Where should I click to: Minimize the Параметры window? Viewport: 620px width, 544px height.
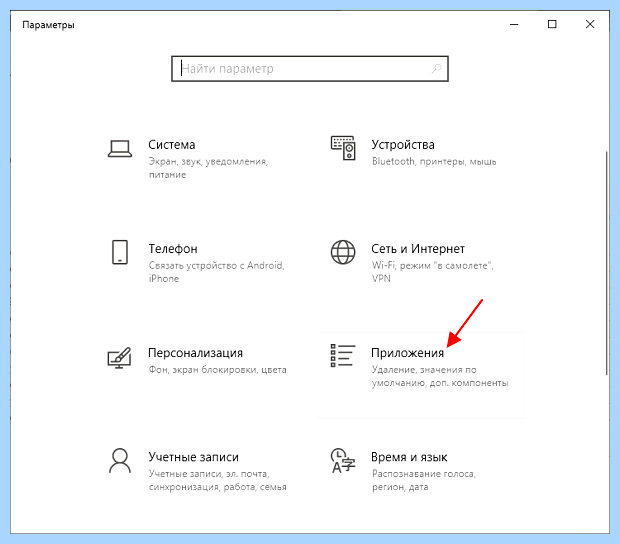(514, 25)
